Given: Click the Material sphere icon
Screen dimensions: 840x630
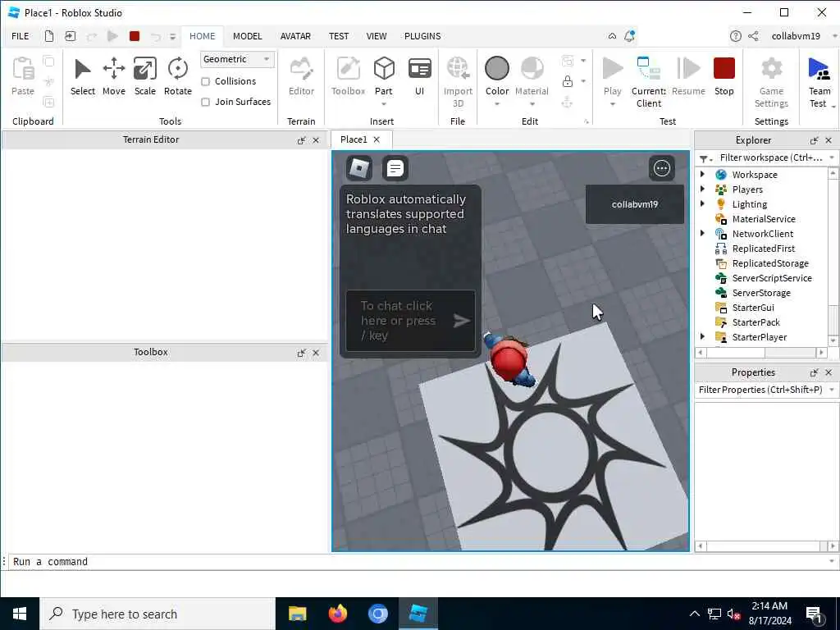Looking at the screenshot, I should pos(532,69).
